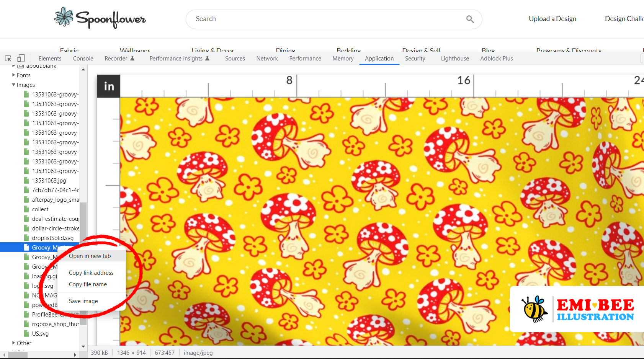Click the sidebar scroll up arrow
Image resolution: width=644 pixels, height=359 pixels.
point(83,70)
